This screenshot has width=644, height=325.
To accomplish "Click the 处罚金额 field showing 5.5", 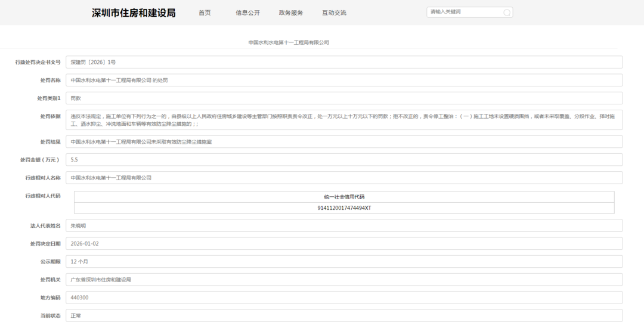I will point(343,160).
